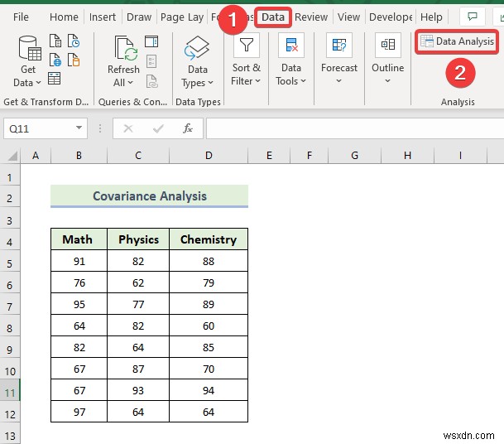Screen dimensions: 504x444
Task: Click the From Web import icon
Action: tap(55, 60)
